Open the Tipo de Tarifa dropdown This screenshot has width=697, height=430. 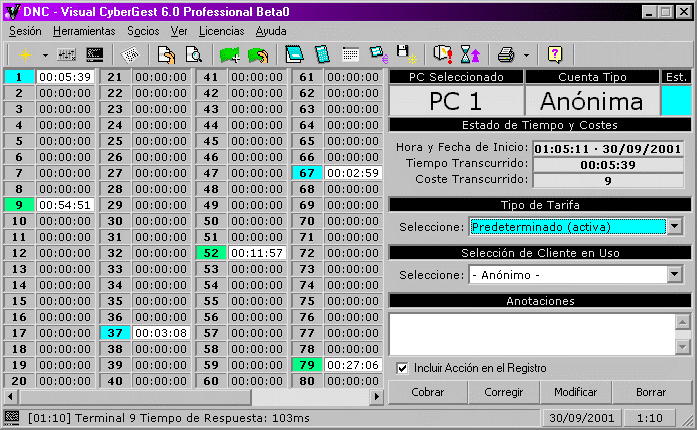coord(675,227)
